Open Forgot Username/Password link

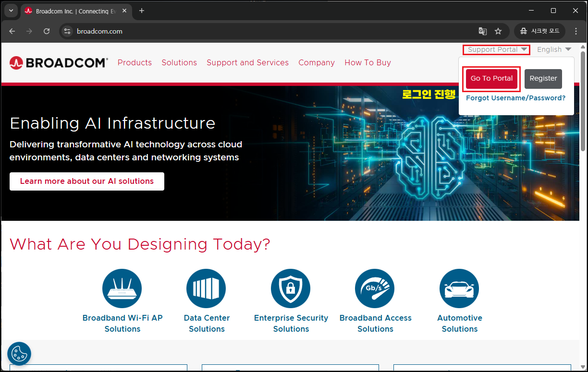[515, 98]
